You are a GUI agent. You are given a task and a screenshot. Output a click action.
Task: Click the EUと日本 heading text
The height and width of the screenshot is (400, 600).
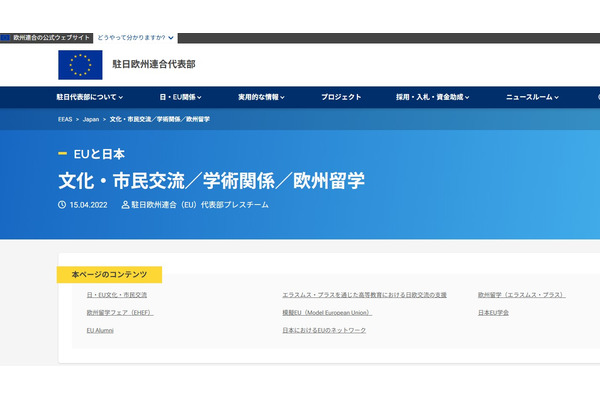pos(99,154)
